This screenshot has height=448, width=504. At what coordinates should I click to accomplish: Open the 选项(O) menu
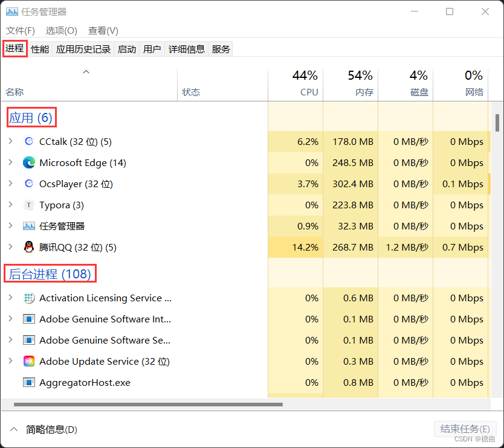[62, 31]
